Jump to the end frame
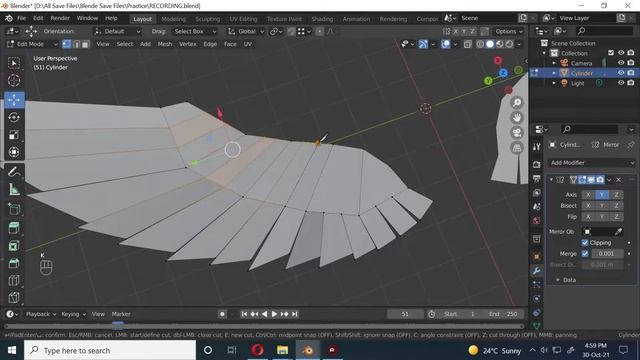640x360 pixels. (x=295, y=314)
